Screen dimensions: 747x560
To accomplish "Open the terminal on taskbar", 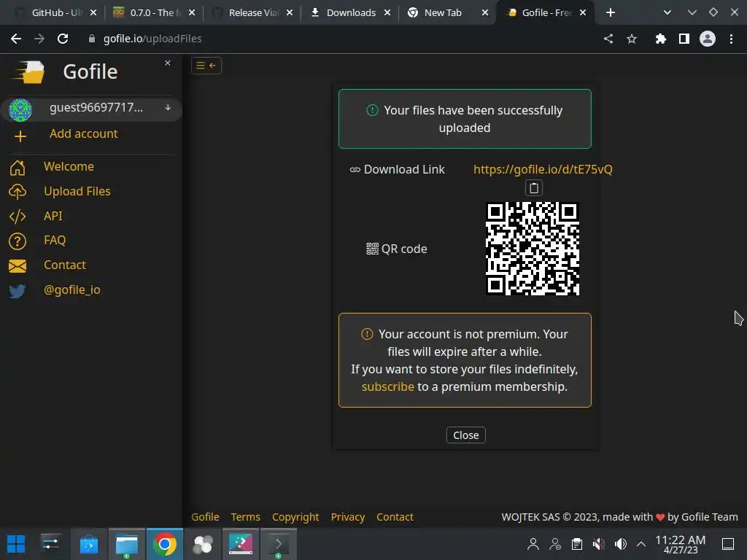I will [279, 544].
